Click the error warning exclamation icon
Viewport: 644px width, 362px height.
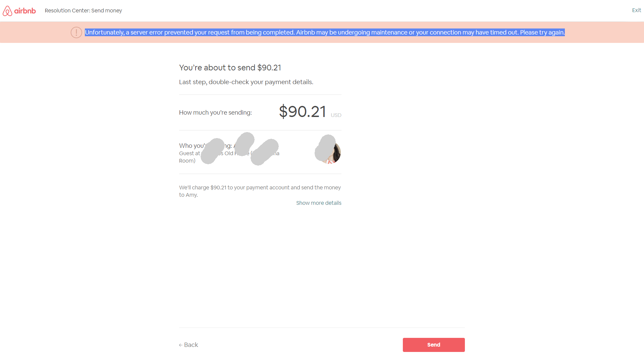click(x=76, y=33)
